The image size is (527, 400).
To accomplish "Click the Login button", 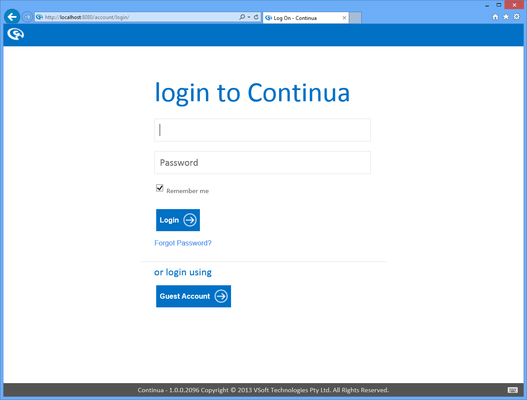I will click(x=178, y=220).
